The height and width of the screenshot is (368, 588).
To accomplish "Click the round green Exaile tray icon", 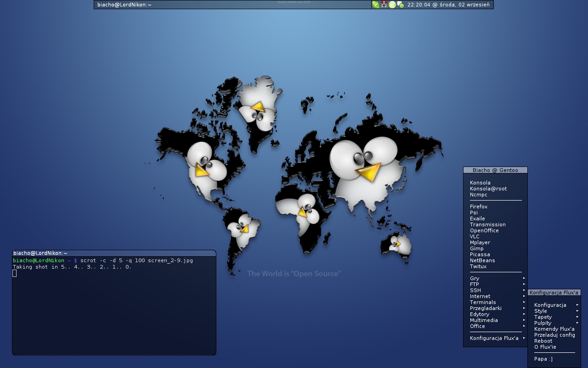I will [392, 5].
